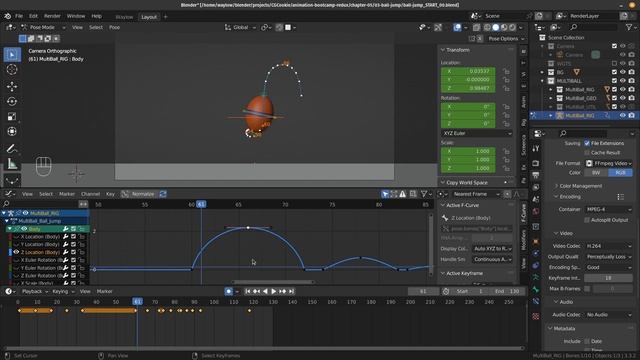640x360 pixels.
Task: Open the outliner filter funnel icon
Action: 629,27
